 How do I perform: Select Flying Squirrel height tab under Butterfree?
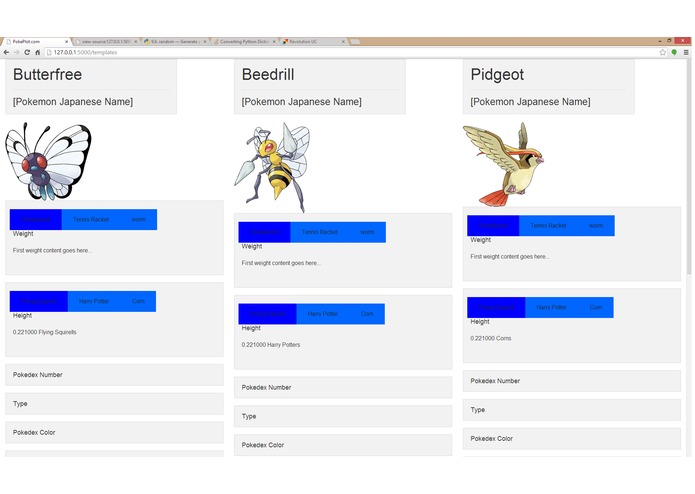tap(39, 301)
